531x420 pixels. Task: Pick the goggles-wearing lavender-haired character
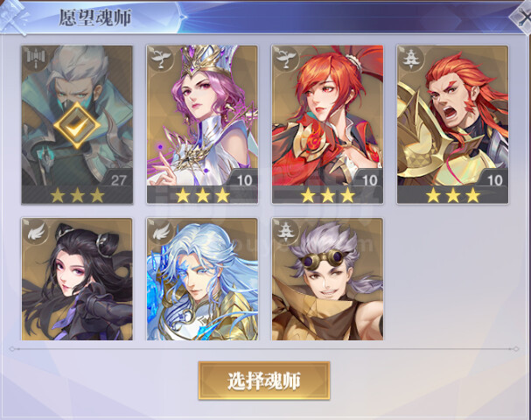[327, 279]
